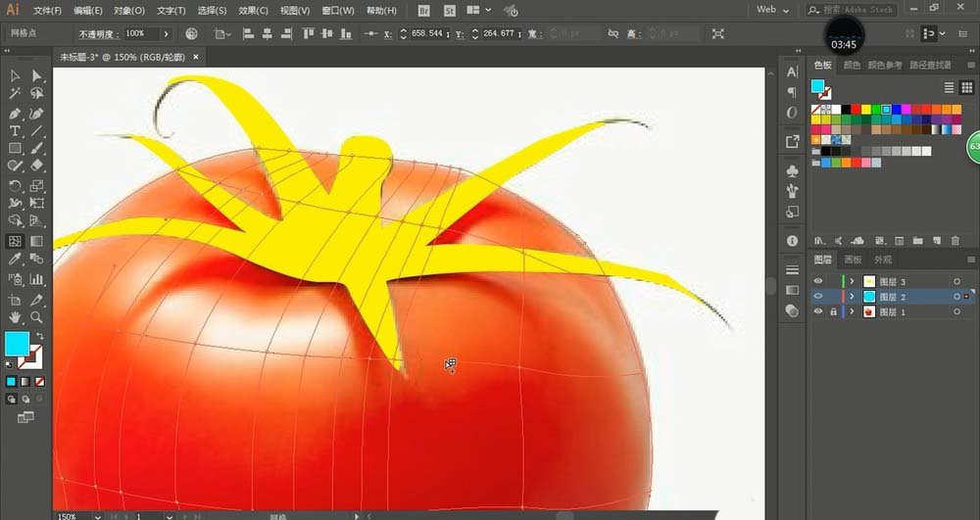Open the Swatches panel flyout menu
The width and height of the screenshot is (980, 520).
[970, 65]
